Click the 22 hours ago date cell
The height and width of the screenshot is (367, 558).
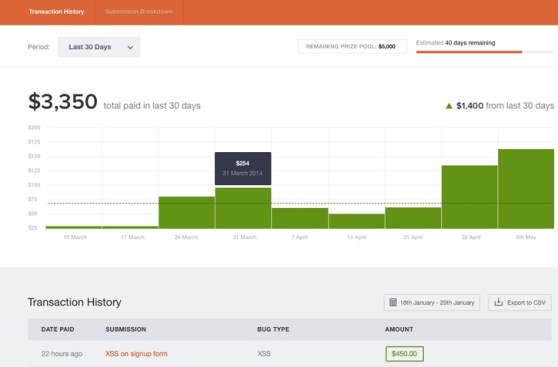click(62, 354)
